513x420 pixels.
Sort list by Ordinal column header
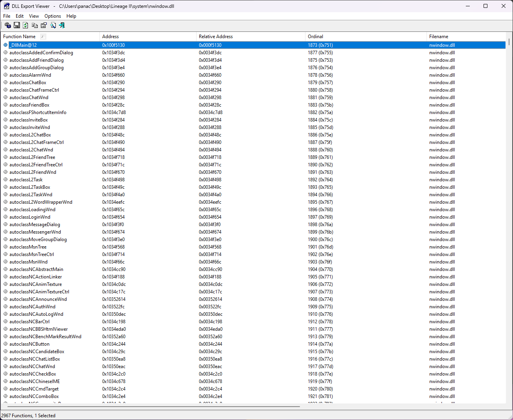coord(315,37)
